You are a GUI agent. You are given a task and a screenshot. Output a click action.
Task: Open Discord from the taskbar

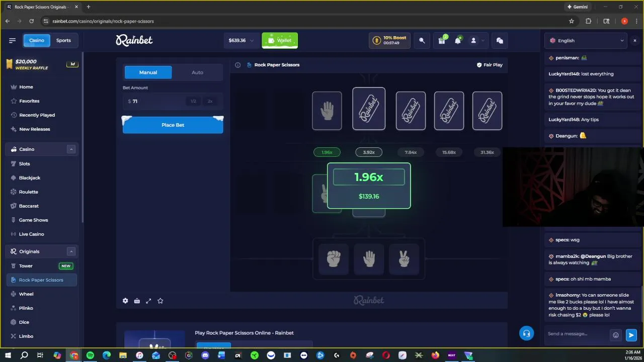205,355
